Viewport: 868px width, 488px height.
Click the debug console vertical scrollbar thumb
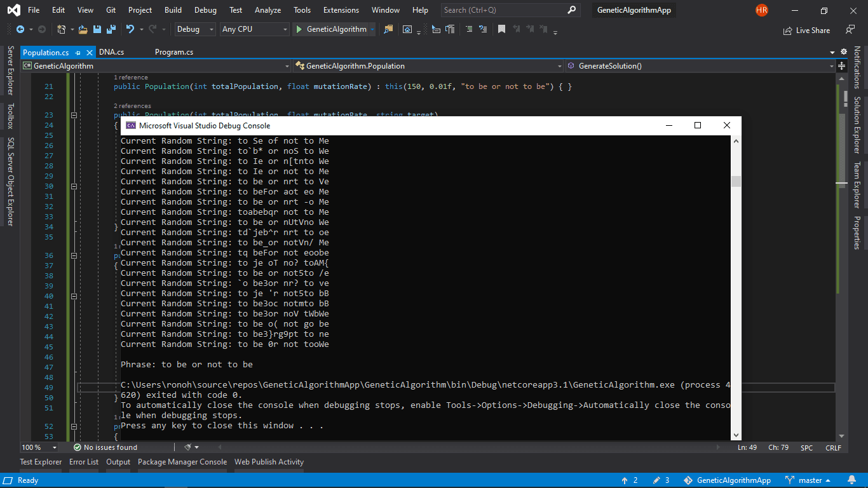[x=736, y=181]
